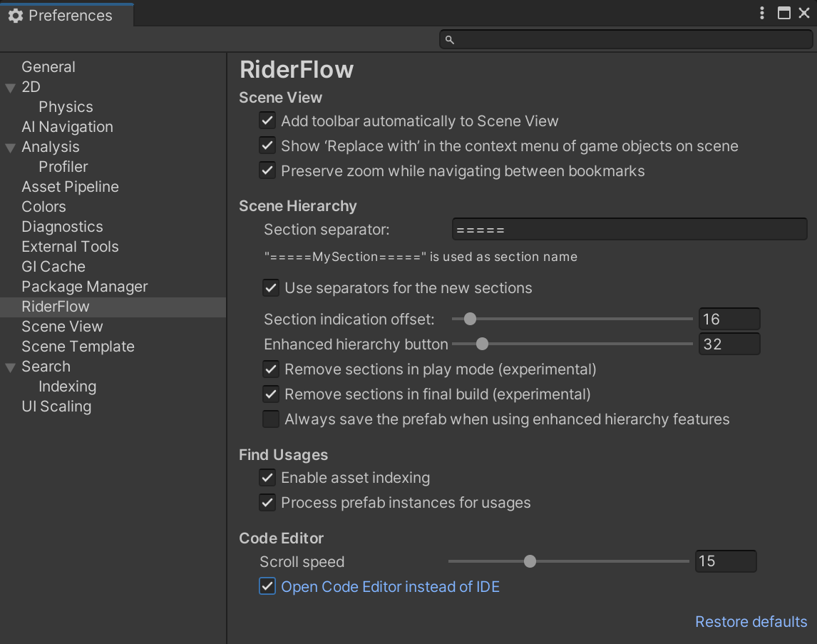Click the Preferences gear tab
Screen dimensions: 817x644
[x=61, y=16]
